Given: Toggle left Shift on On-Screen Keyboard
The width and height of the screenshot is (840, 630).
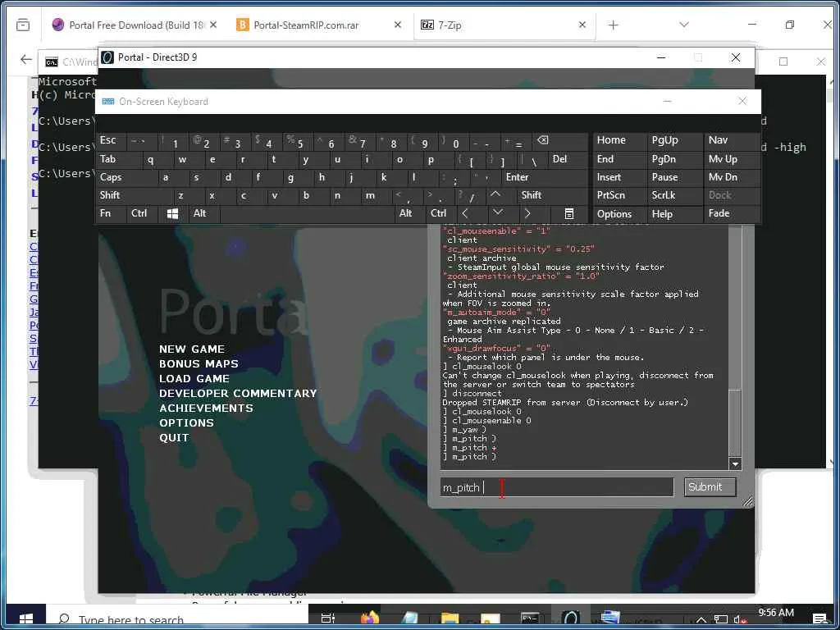Looking at the screenshot, I should tap(135, 195).
